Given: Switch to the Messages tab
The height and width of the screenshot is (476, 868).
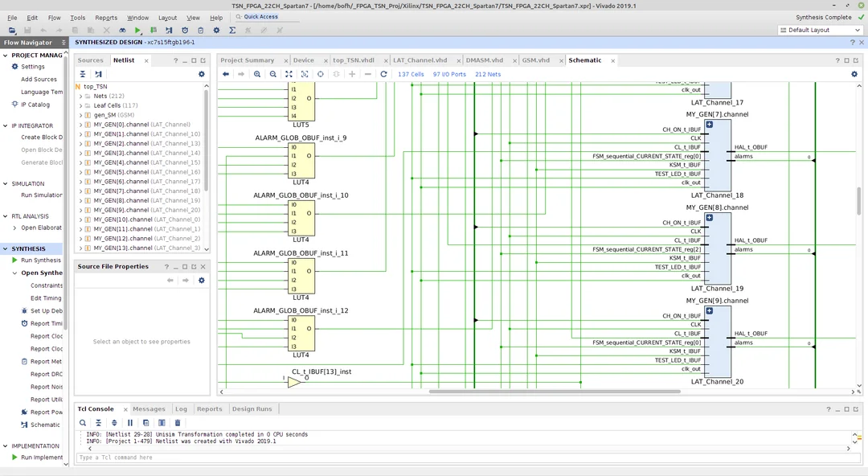Looking at the screenshot, I should (149, 409).
